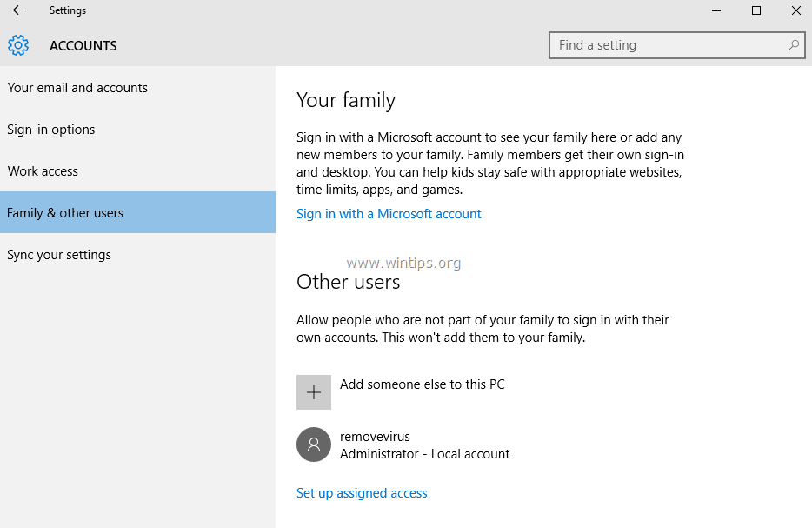Click the plus icon to add a user
The height and width of the screenshot is (528, 812).
tap(314, 391)
